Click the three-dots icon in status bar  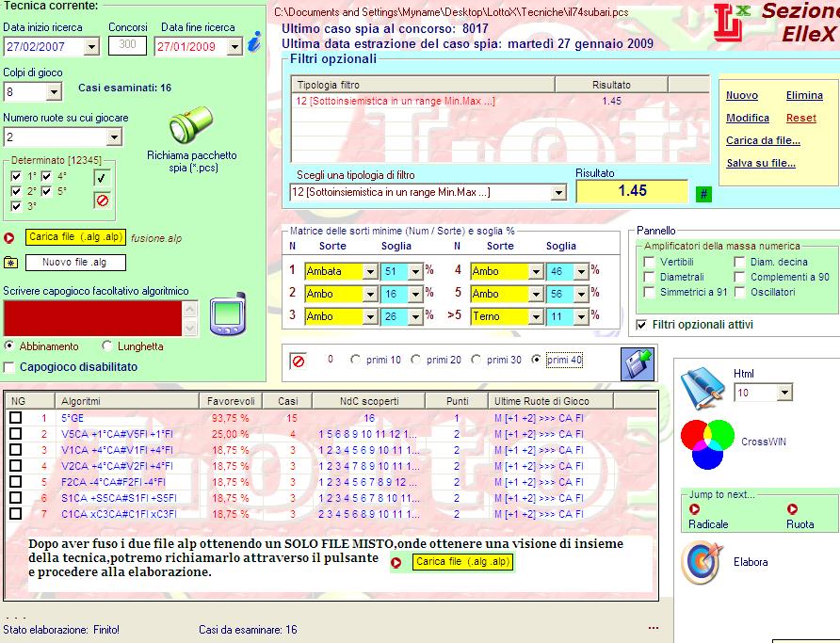(x=653, y=628)
